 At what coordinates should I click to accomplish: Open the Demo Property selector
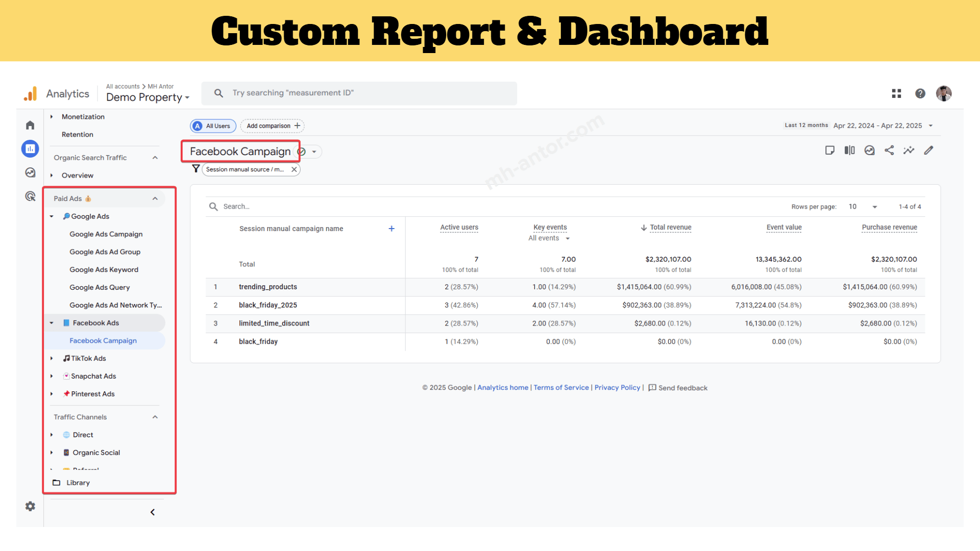coord(148,97)
